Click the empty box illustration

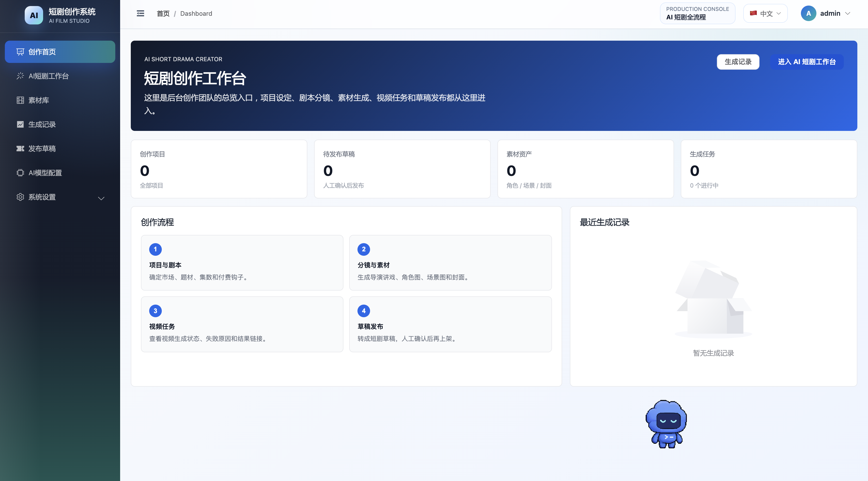(713, 299)
